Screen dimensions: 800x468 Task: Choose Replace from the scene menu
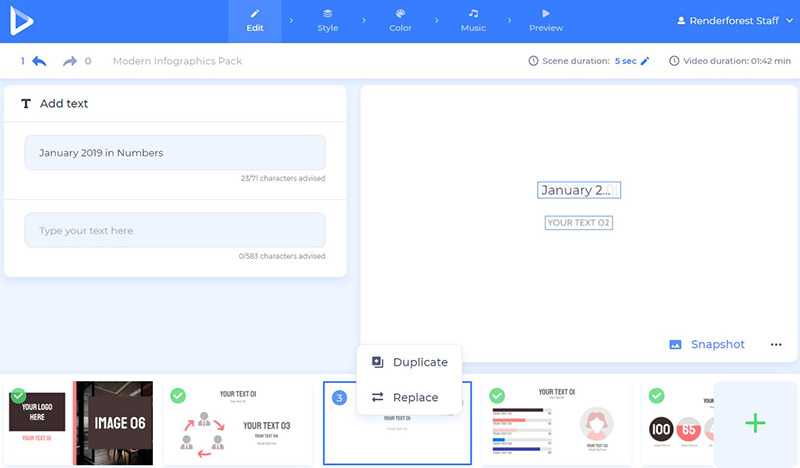pos(405,397)
